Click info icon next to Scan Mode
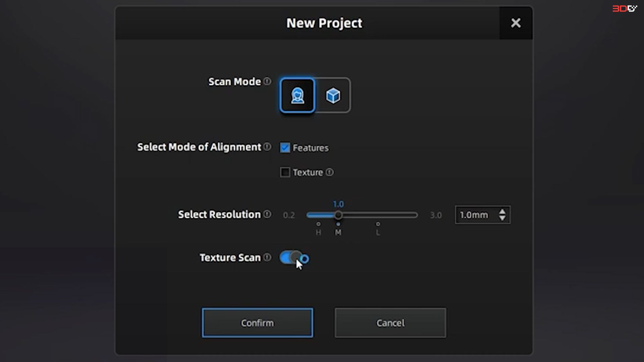Image resolution: width=644 pixels, height=362 pixels. (267, 81)
